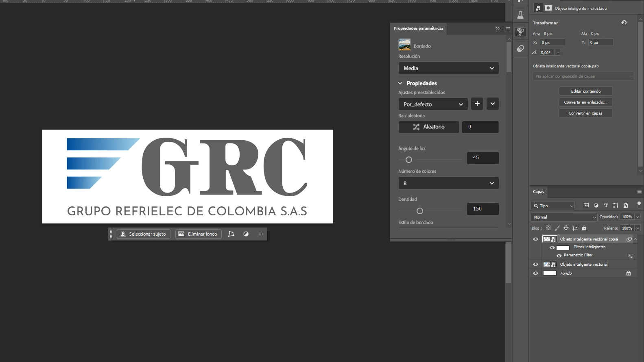Hide the Objeto inteligente vectorial copia layer

(x=535, y=239)
